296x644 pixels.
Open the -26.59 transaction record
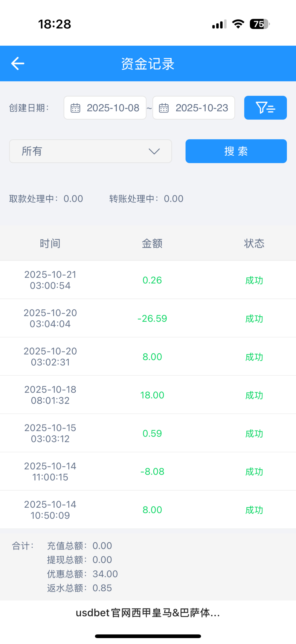[152, 319]
